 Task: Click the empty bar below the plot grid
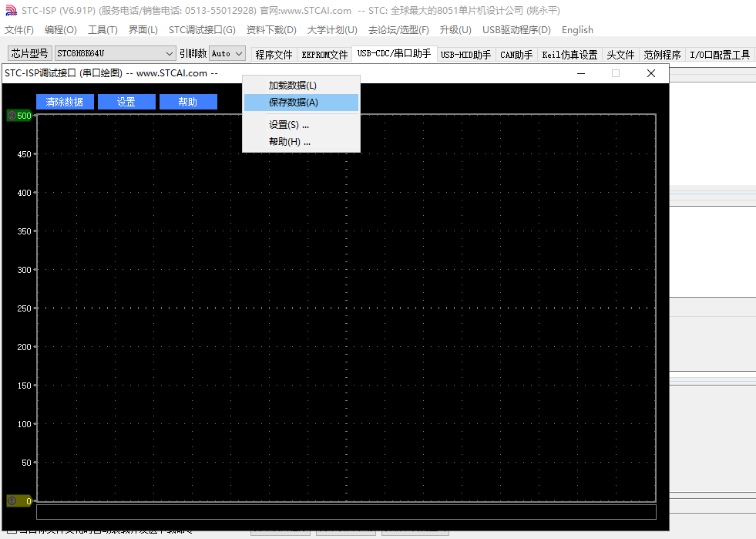(x=346, y=512)
